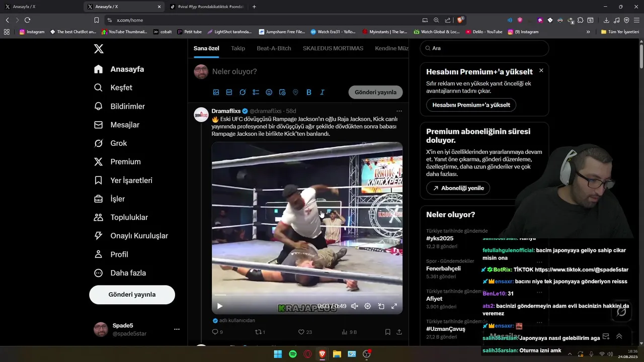Click the Brave Shields lion icon in address bar
Screen dimensions: 644x362
(460, 20)
